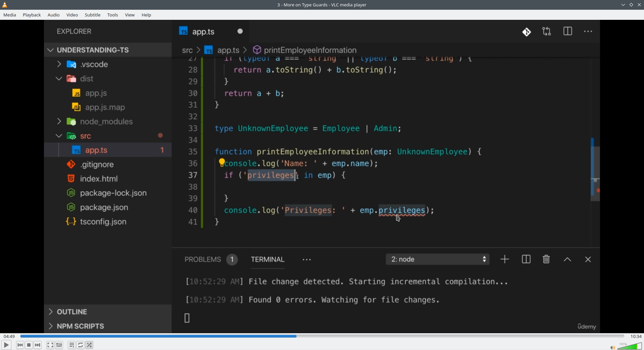
Task: Toggle the 10:34 total time display
Action: point(636,336)
